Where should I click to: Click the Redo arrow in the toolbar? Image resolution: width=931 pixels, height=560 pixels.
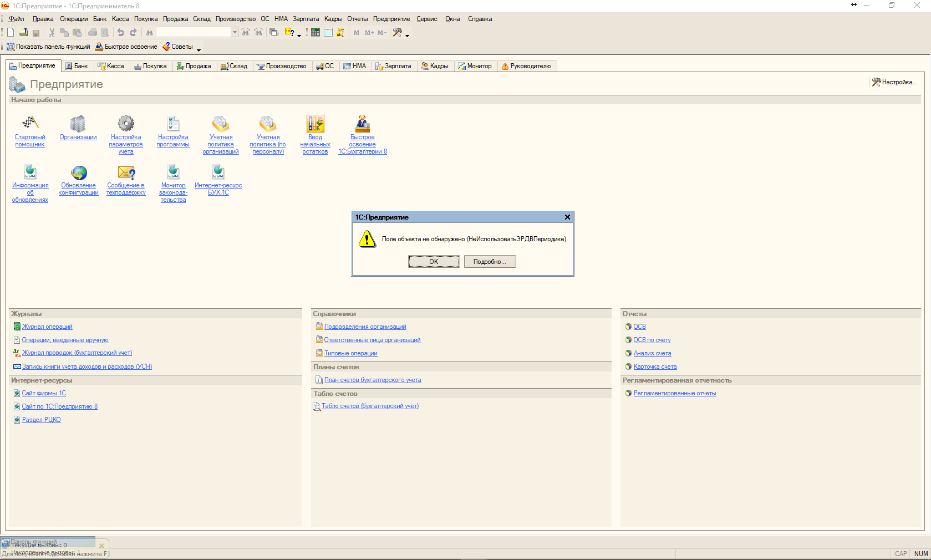pyautogui.click(x=133, y=33)
